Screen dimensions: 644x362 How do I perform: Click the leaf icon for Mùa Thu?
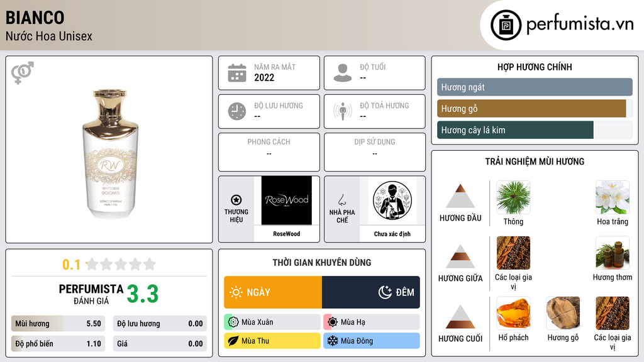click(x=233, y=341)
